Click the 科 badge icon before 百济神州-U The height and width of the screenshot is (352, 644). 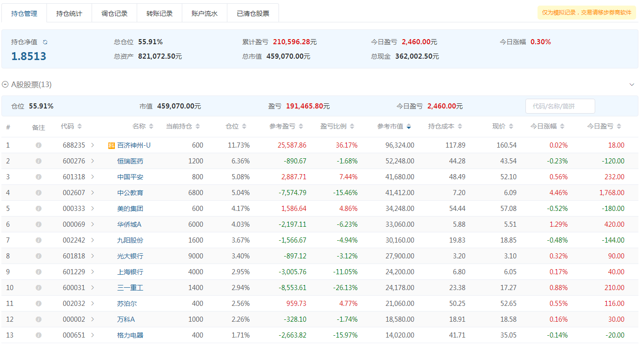111,145
